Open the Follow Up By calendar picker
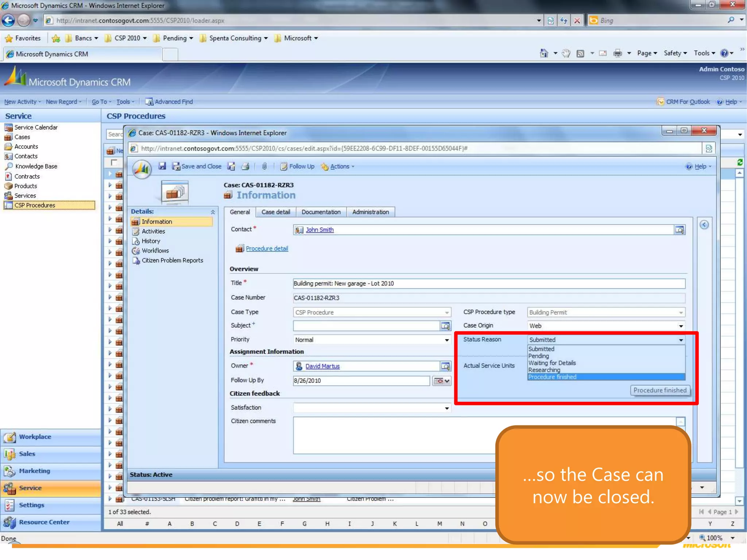Image resolution: width=747 pixels, height=560 pixels. pyautogui.click(x=442, y=381)
